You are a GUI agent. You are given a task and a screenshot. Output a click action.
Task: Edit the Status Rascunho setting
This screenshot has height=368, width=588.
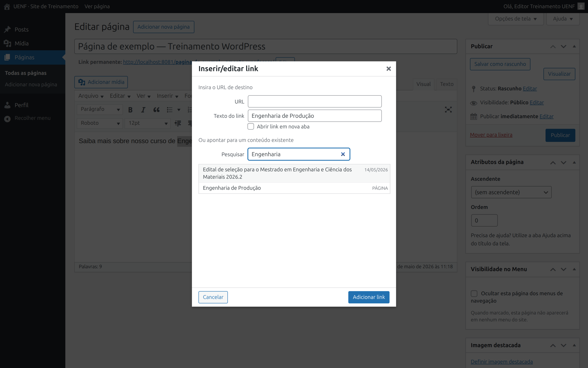pyautogui.click(x=530, y=89)
